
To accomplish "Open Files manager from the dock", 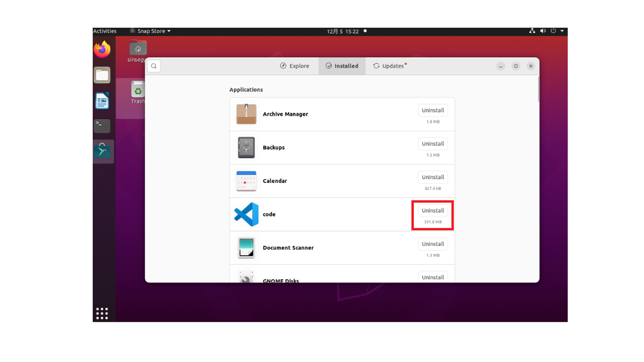I will pyautogui.click(x=102, y=75).
